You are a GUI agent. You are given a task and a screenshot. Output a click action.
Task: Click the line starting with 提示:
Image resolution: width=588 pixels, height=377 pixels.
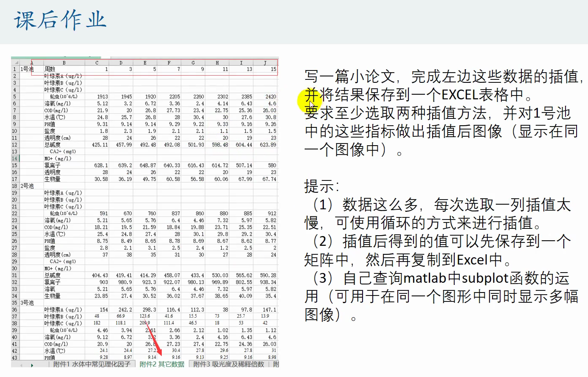pos(322,186)
